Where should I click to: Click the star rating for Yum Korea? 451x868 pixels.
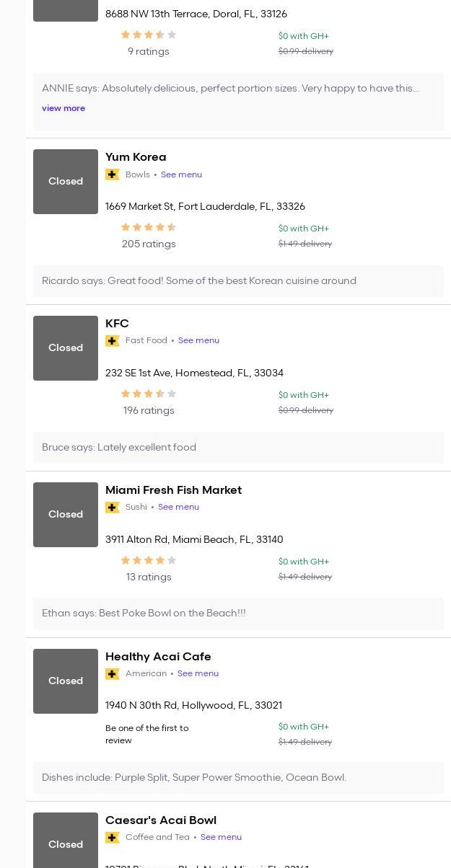tap(149, 227)
